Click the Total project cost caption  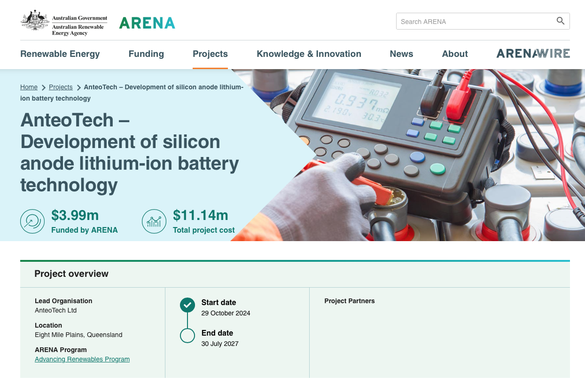click(204, 230)
